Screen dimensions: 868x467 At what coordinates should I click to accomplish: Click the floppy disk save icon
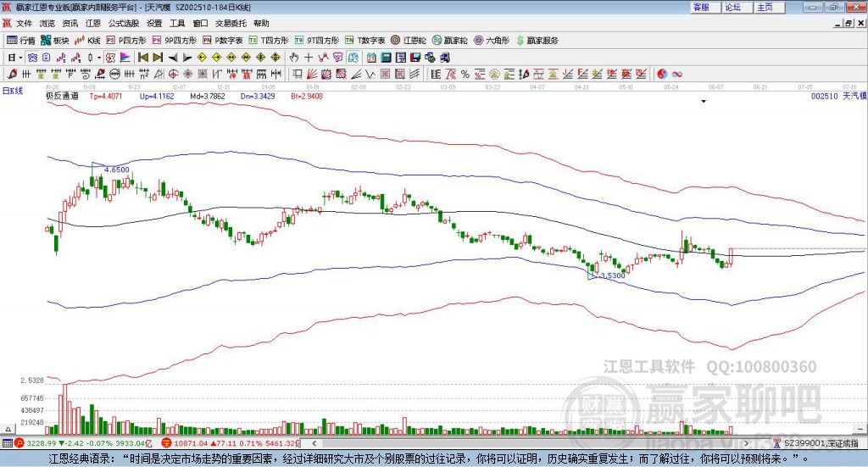pyautogui.click(x=415, y=58)
